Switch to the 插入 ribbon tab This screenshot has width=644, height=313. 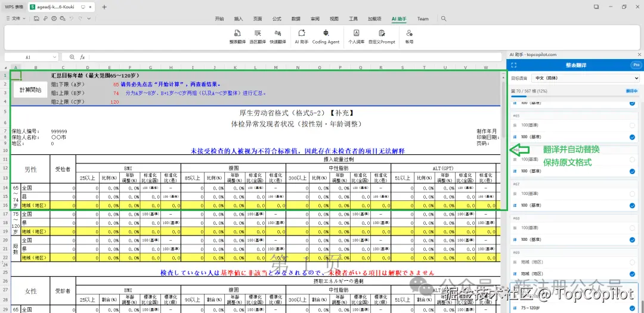pos(238,19)
